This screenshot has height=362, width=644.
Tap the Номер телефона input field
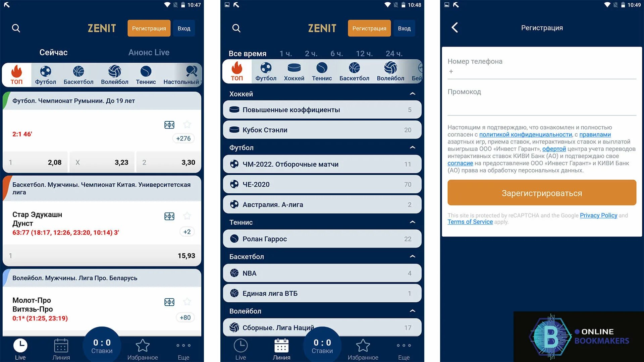(540, 71)
